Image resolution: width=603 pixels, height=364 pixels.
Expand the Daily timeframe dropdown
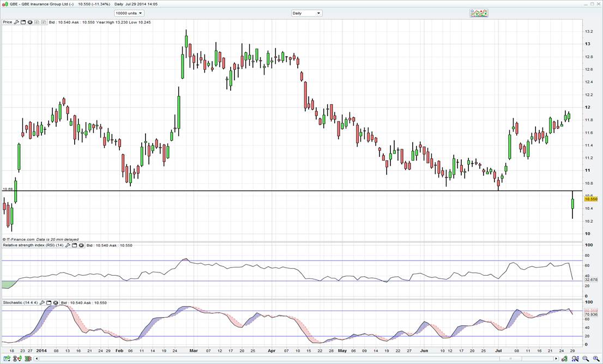point(306,13)
